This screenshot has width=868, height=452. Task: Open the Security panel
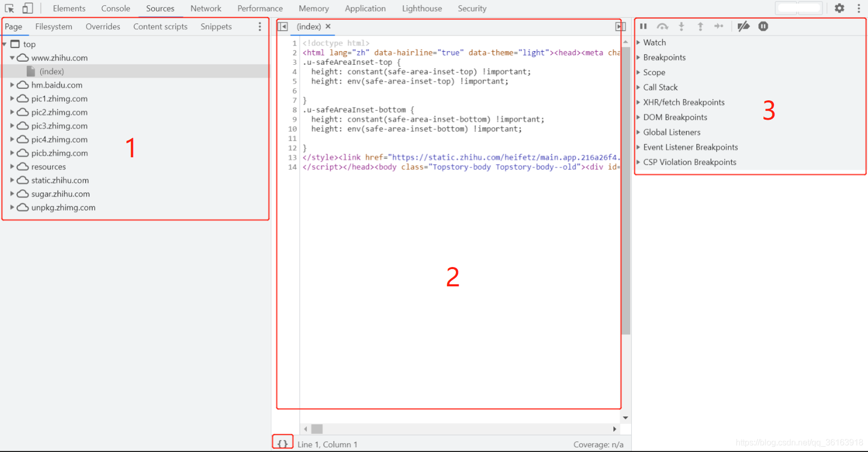click(x=472, y=8)
